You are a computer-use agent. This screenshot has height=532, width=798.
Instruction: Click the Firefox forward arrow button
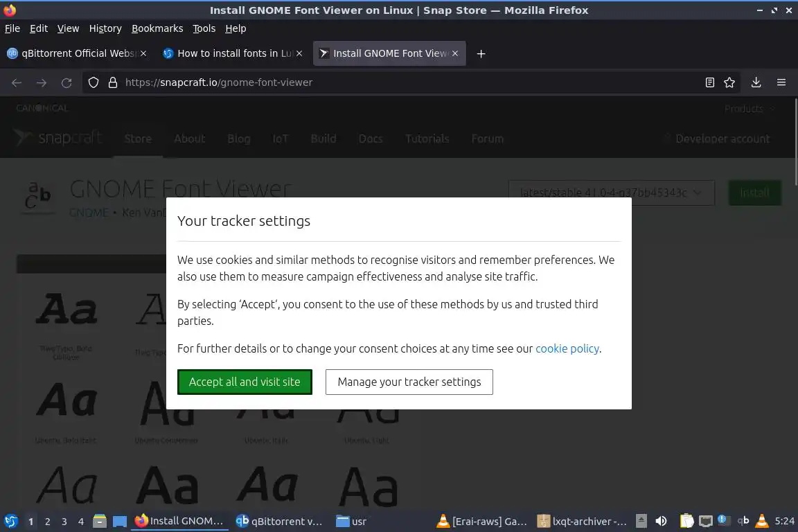click(42, 82)
